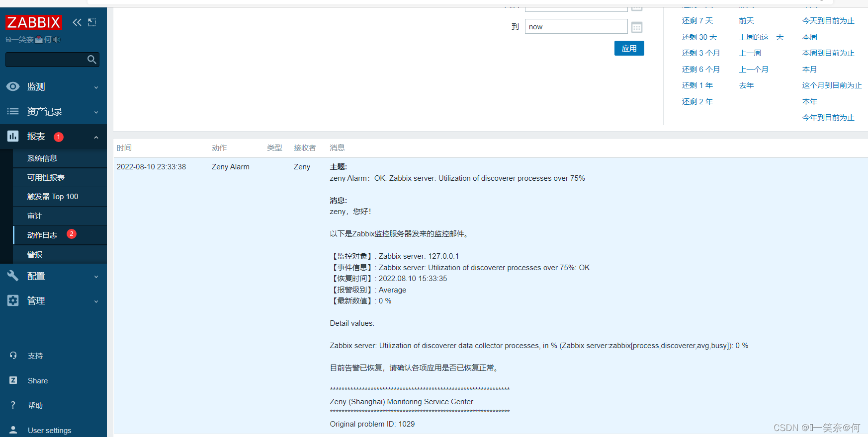Screen dimensions: 868x437
Task: Click the 'Zeny Alarm' action cell
Action: 231,167
